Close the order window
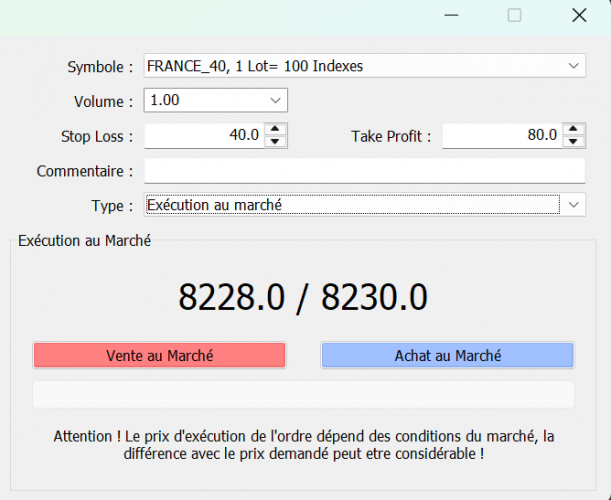 click(x=578, y=15)
